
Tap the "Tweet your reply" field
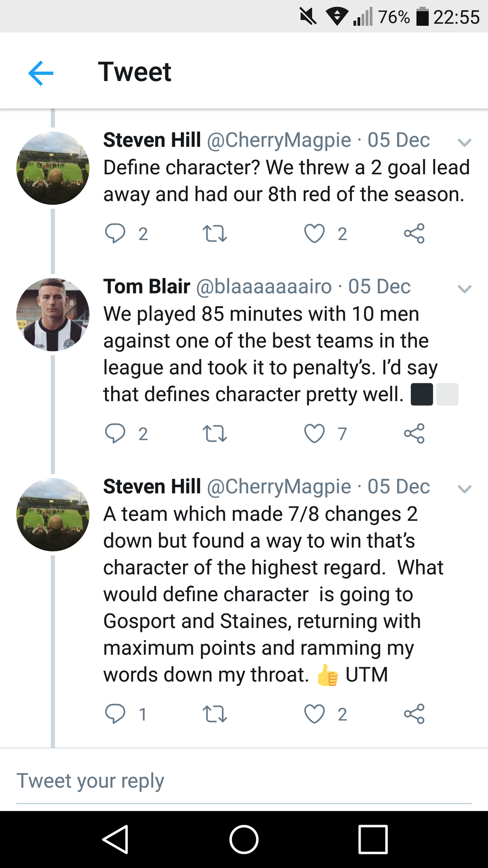(x=244, y=781)
